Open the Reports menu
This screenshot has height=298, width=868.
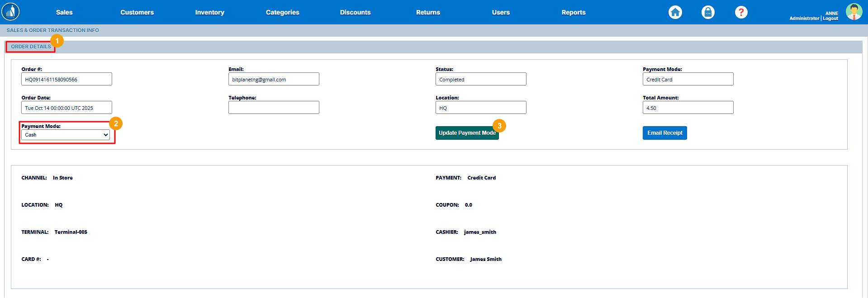point(574,12)
